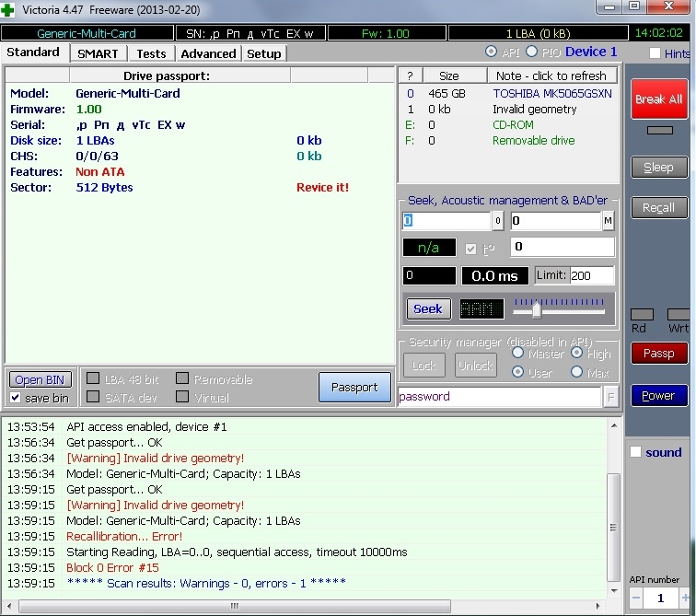
Task: Click the Rd read indicator
Action: 642,315
